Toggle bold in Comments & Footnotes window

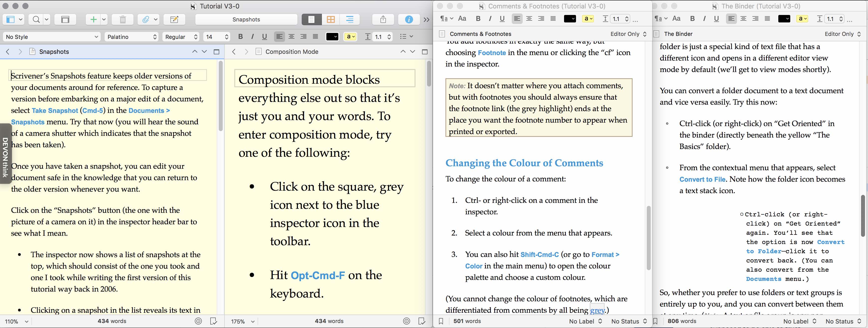coord(478,18)
